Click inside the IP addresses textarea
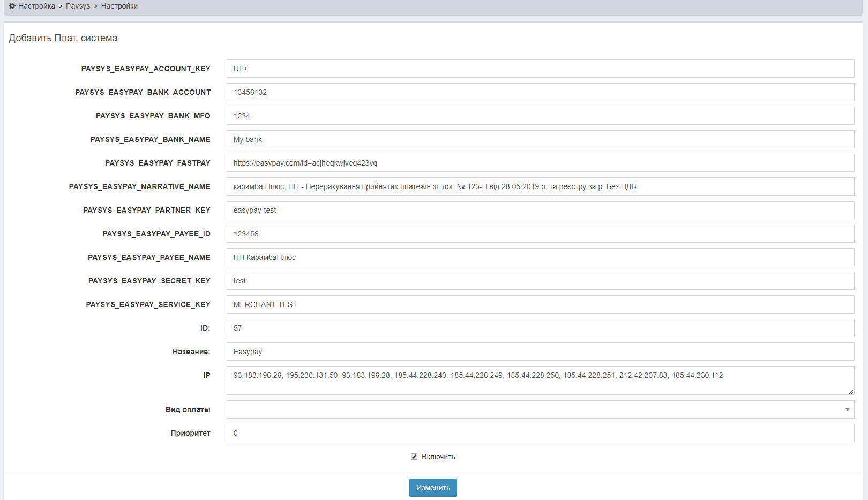Screen dimensions: 868x500 click(540, 380)
